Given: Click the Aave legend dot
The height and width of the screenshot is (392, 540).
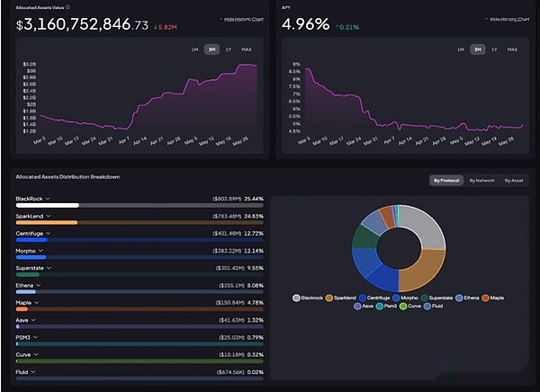Looking at the screenshot, I should pos(357,307).
